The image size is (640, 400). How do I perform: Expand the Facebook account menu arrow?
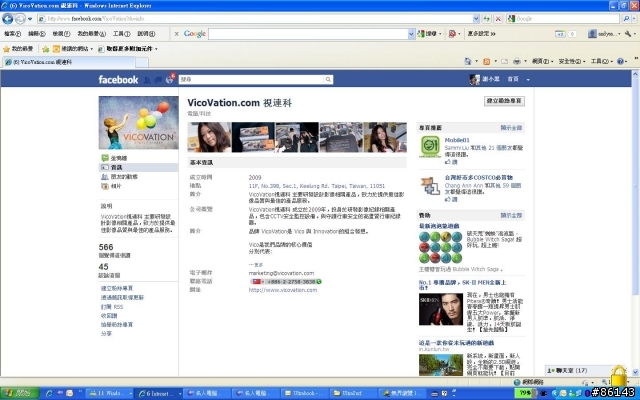pos(528,80)
